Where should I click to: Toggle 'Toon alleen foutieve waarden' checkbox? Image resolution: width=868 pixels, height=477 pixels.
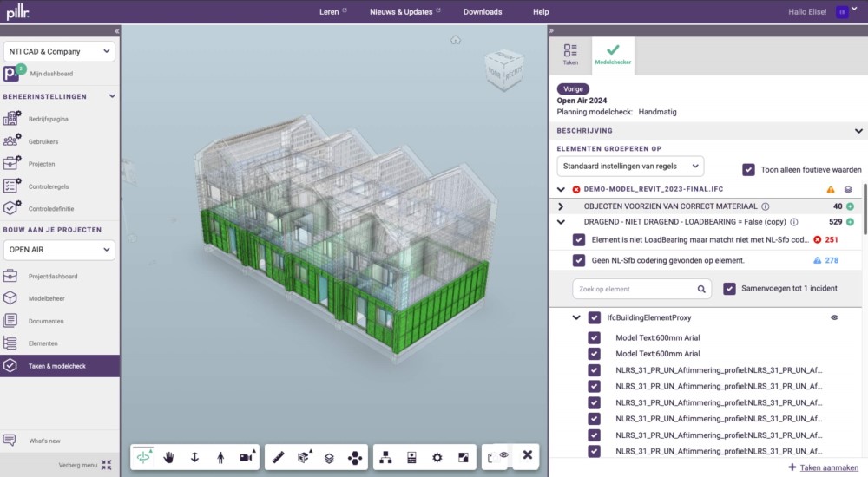pyautogui.click(x=748, y=170)
